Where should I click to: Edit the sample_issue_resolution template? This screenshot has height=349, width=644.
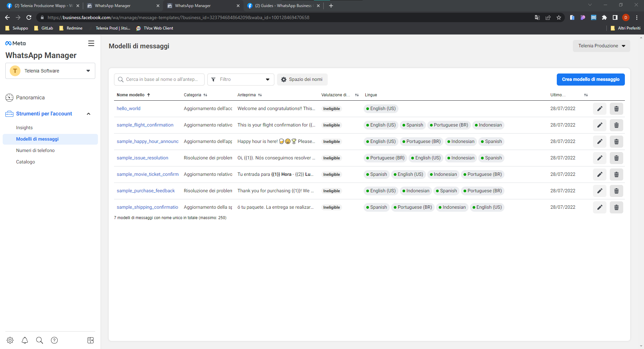coord(600,158)
